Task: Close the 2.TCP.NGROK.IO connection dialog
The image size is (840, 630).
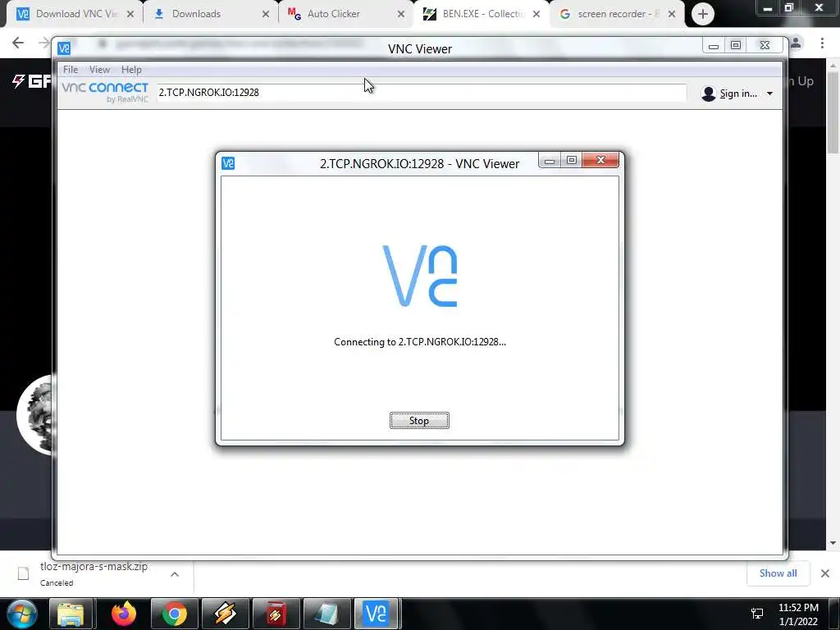Action: pyautogui.click(x=600, y=160)
